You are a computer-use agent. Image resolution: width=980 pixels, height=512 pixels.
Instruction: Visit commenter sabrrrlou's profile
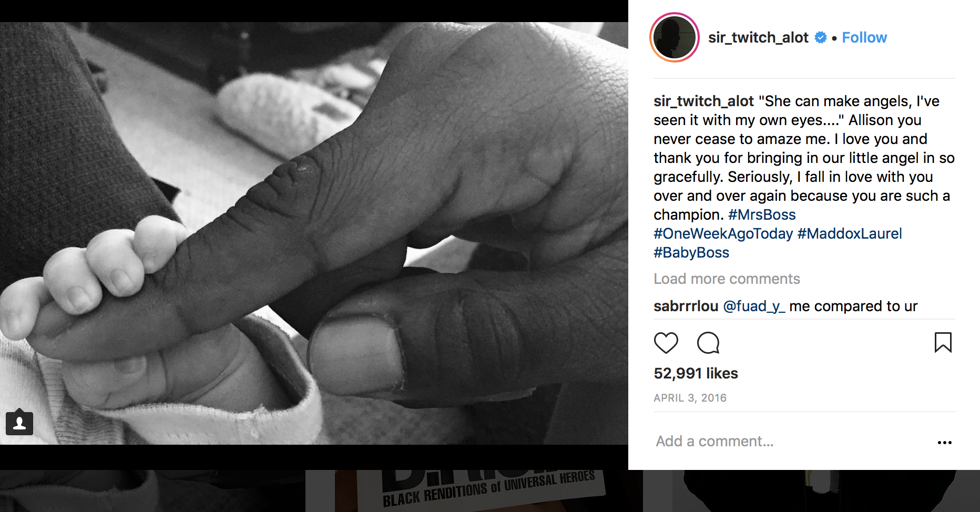[686, 306]
